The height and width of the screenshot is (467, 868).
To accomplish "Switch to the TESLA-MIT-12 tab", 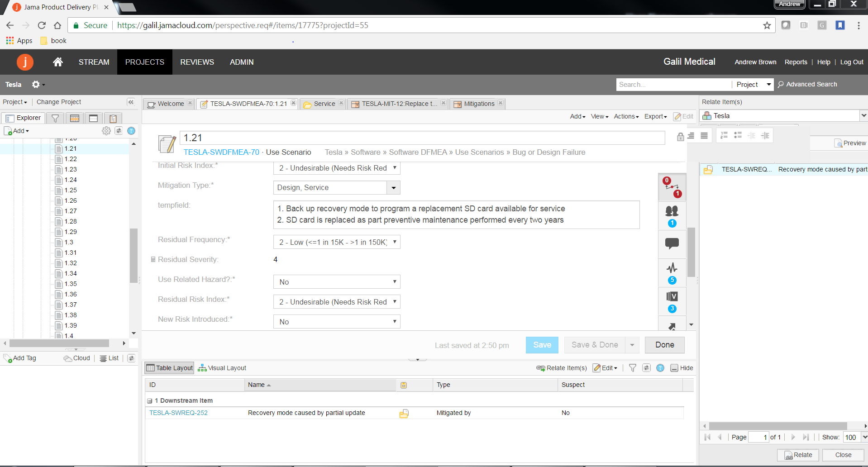I will 398,104.
